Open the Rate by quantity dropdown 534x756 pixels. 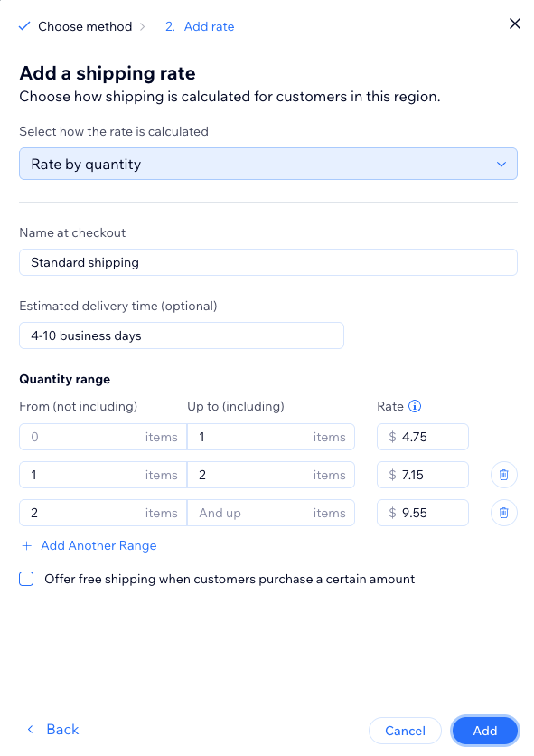click(x=267, y=164)
